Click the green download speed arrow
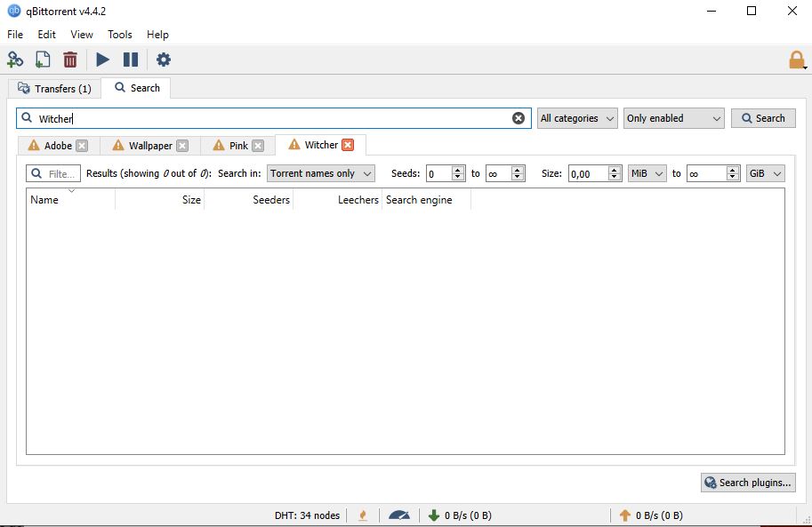The height and width of the screenshot is (527, 812). point(433,515)
